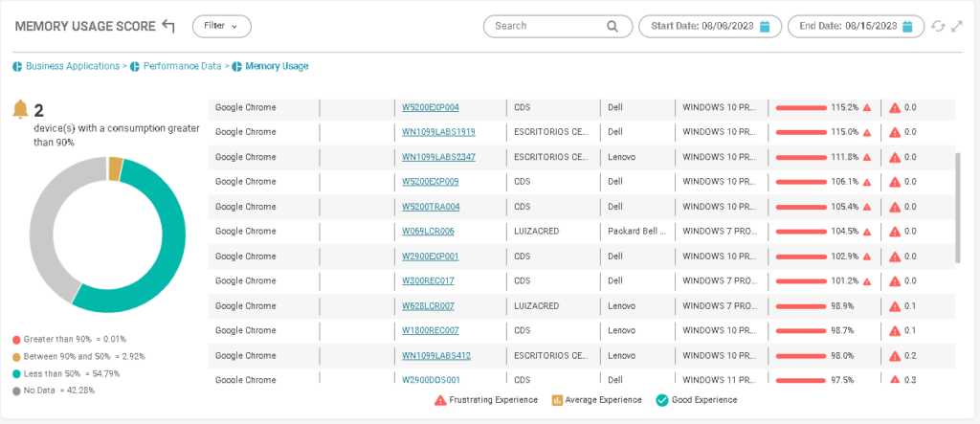The image size is (980, 424).
Task: Click the expand fullscreen icon
Action: [x=957, y=27]
